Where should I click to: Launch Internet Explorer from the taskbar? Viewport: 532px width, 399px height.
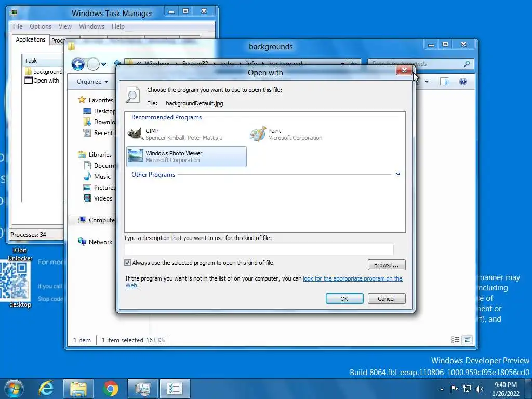[46, 389]
